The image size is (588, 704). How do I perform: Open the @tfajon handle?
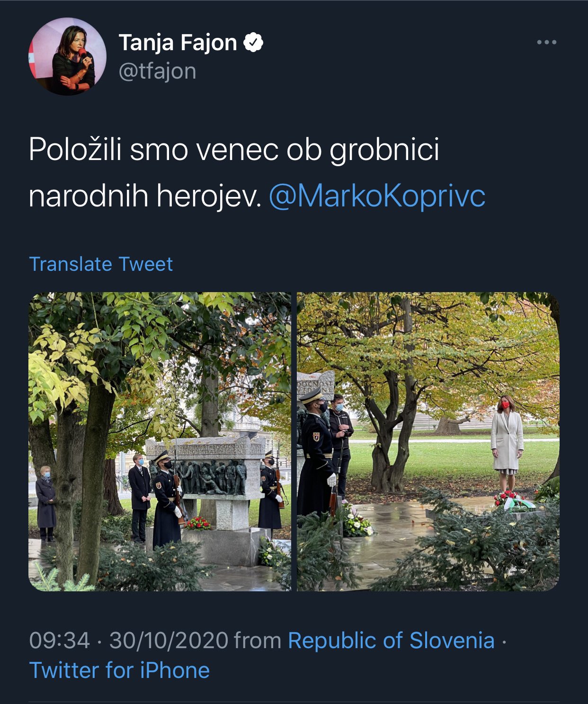[157, 71]
